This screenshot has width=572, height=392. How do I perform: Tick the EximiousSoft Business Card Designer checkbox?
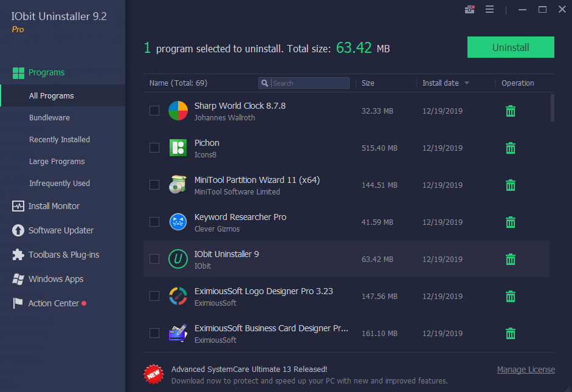click(x=154, y=333)
